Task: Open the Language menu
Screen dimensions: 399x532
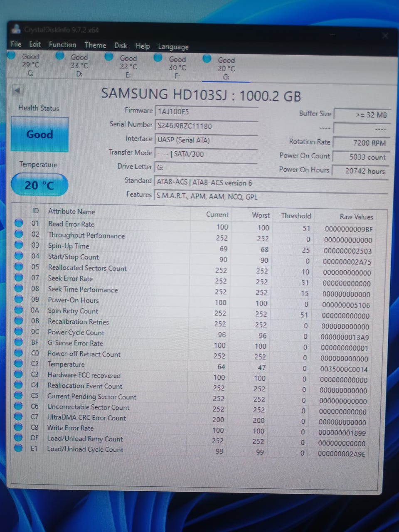Action: coord(173,47)
